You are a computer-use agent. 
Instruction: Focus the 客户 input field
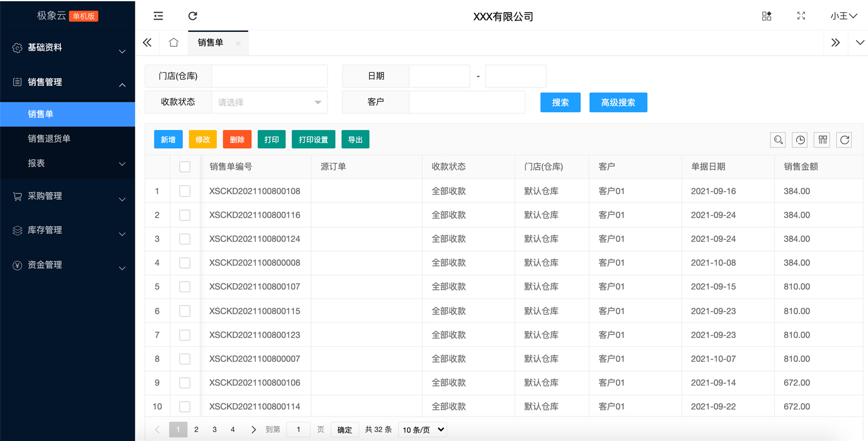pyautogui.click(x=467, y=102)
